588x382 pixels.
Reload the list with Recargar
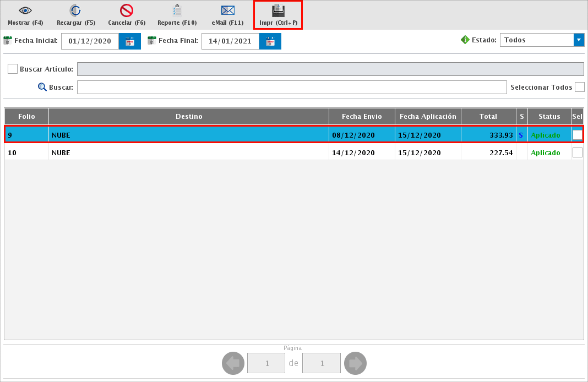coord(75,10)
